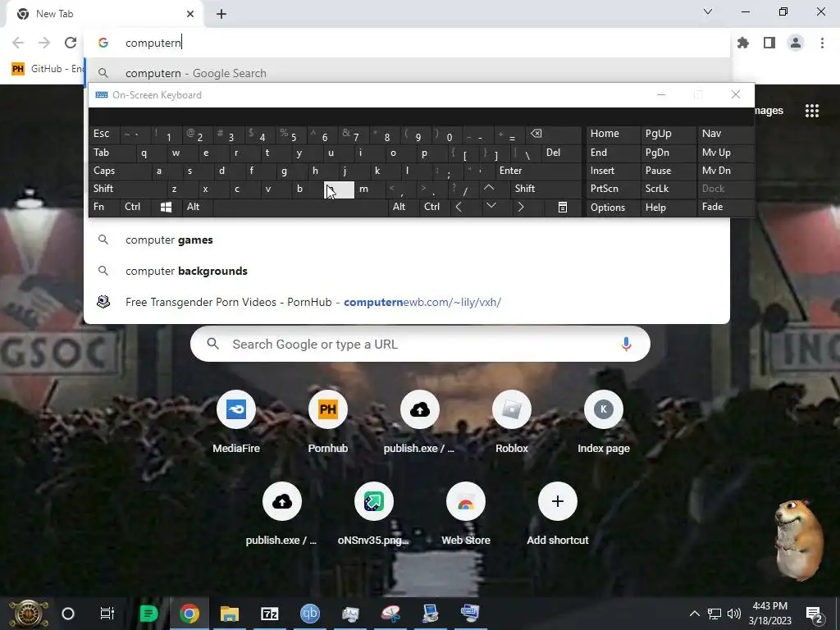Open a new tab with plus button

tap(221, 15)
